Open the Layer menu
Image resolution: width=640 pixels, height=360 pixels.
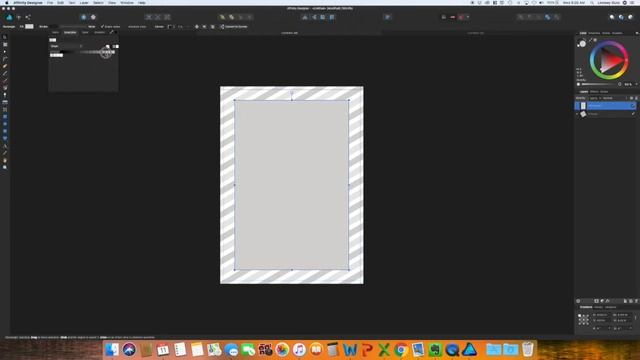pyautogui.click(x=84, y=2)
